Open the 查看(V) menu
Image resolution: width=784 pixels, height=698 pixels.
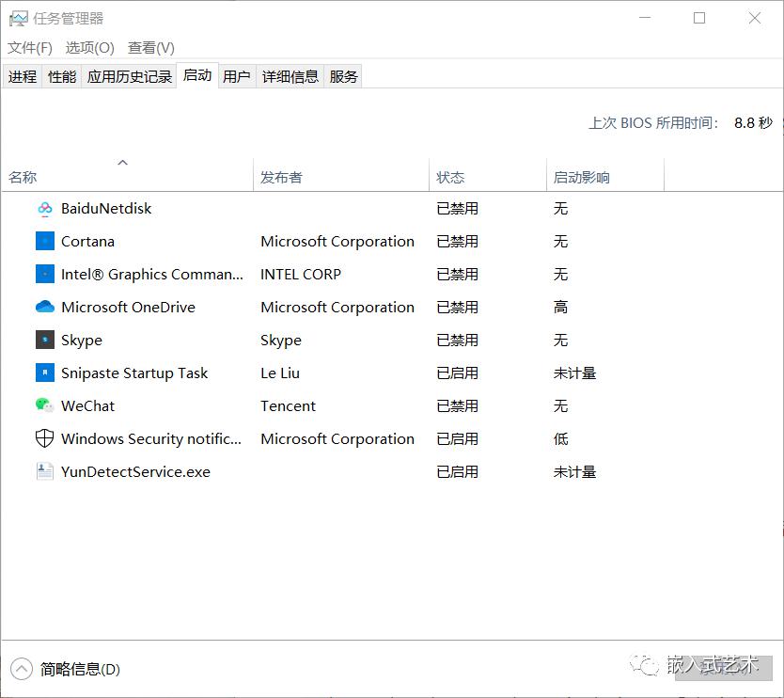pyautogui.click(x=151, y=48)
